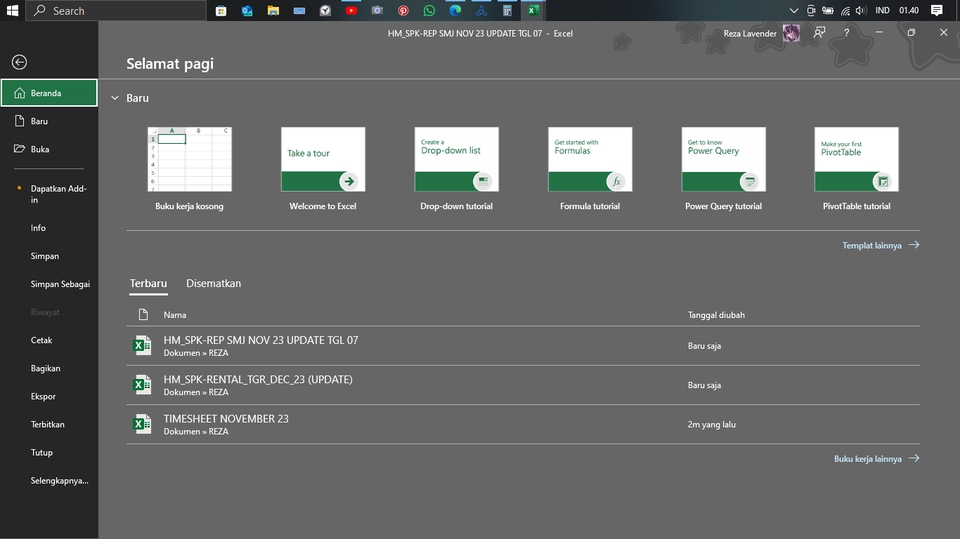The height and width of the screenshot is (539, 960).
Task: Open Excel help question mark
Action: pos(847,32)
